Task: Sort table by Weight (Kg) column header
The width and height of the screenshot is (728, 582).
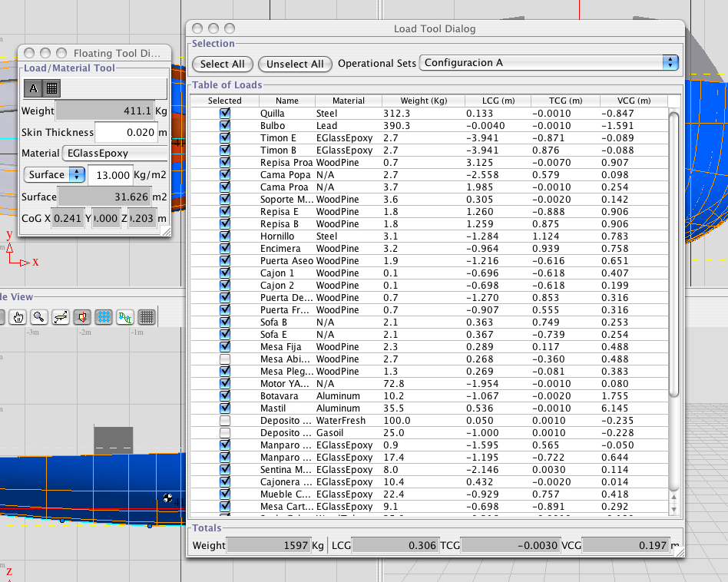Action: (x=423, y=101)
